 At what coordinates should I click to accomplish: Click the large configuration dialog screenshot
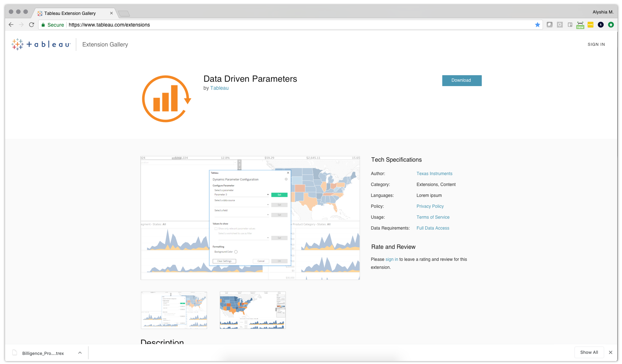(x=250, y=218)
